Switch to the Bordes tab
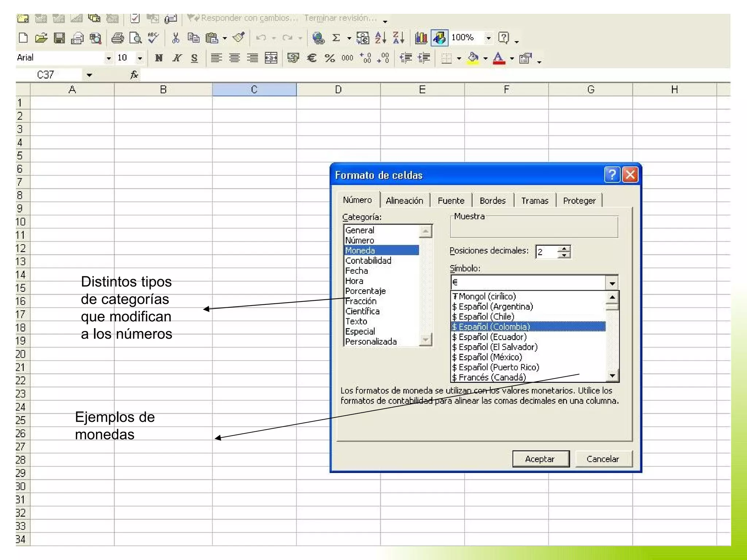 coord(492,201)
